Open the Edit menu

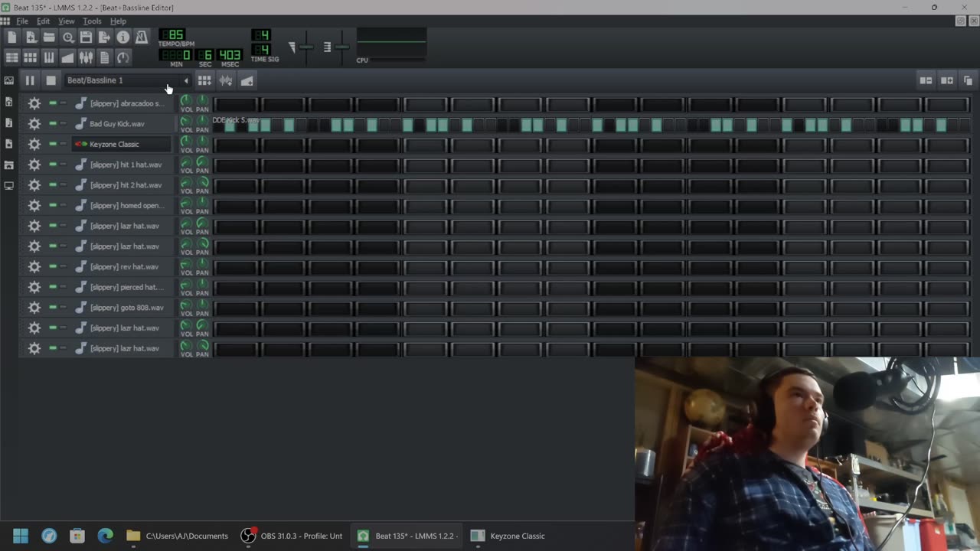[x=44, y=21]
